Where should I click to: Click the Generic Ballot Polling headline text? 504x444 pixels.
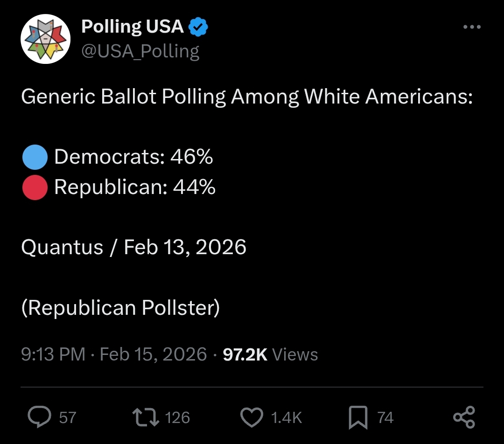click(x=247, y=97)
